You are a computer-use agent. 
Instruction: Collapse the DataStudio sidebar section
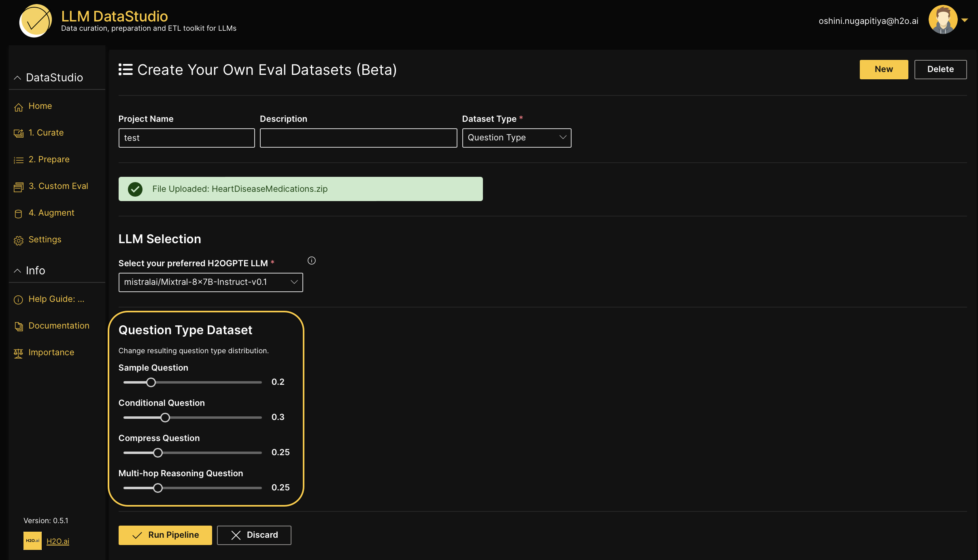(17, 78)
